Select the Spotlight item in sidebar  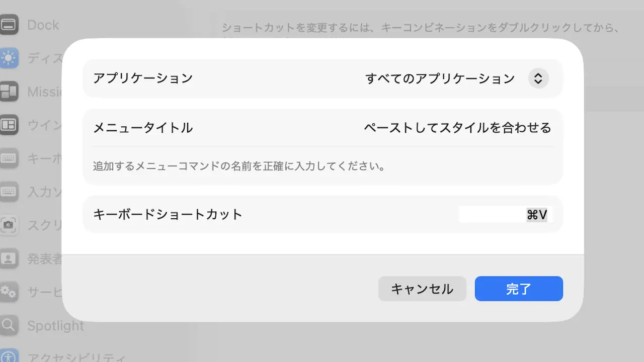[x=55, y=325]
